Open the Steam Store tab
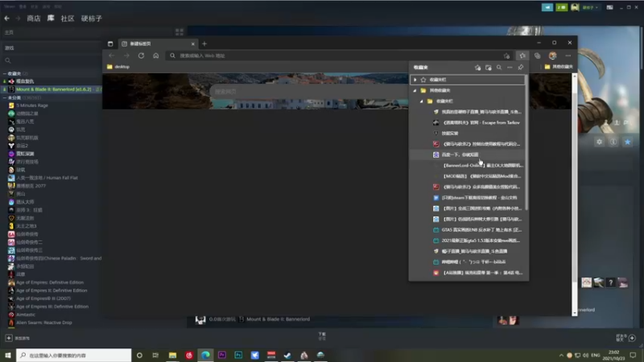 pyautogui.click(x=34, y=18)
